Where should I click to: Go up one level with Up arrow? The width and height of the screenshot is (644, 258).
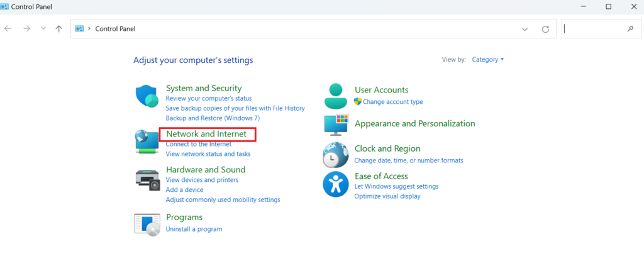[58, 29]
